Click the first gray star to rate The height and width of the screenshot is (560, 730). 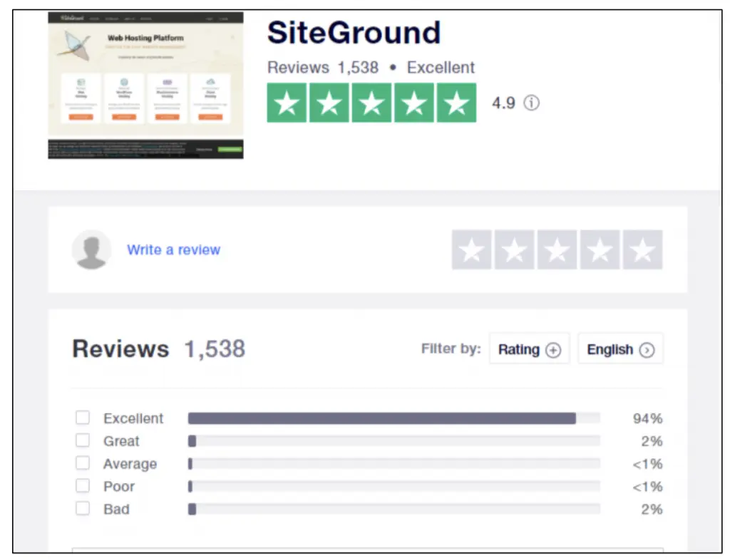471,250
